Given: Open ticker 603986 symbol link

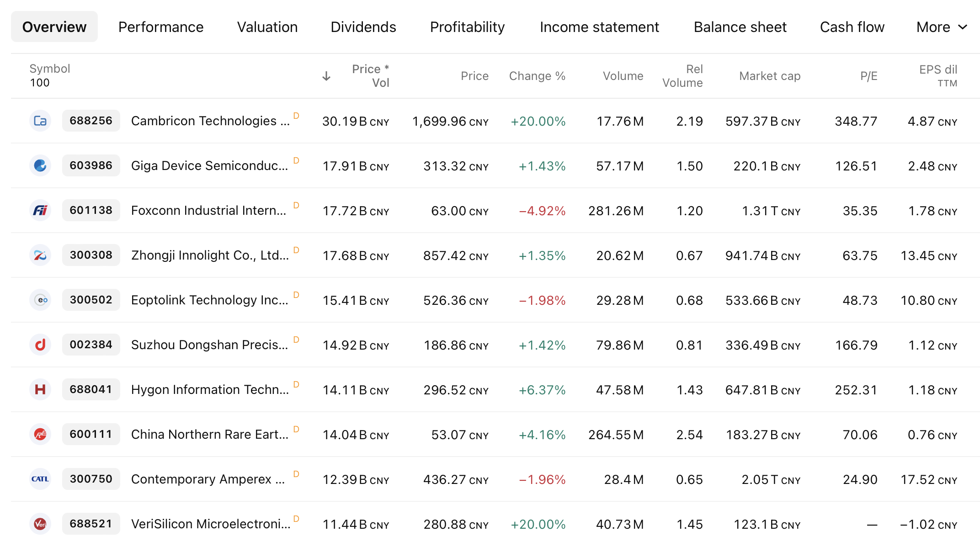Looking at the screenshot, I should pos(91,165).
